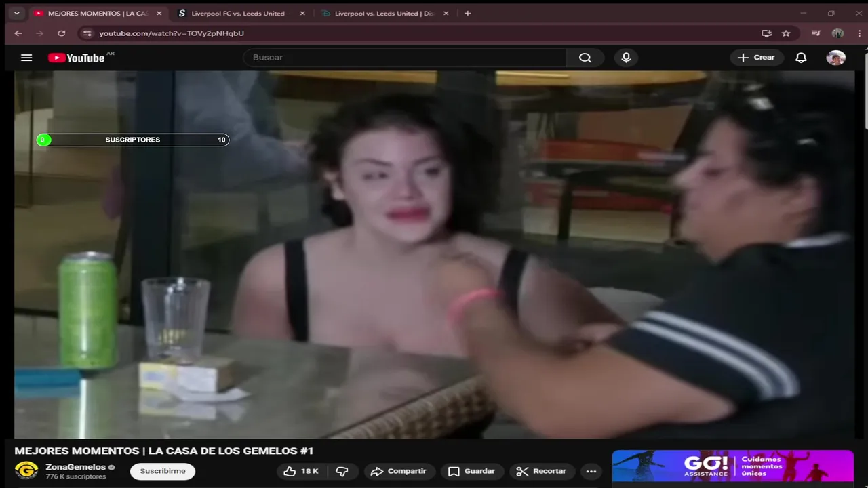
Task: Bookmark this page with star icon
Action: (786, 33)
